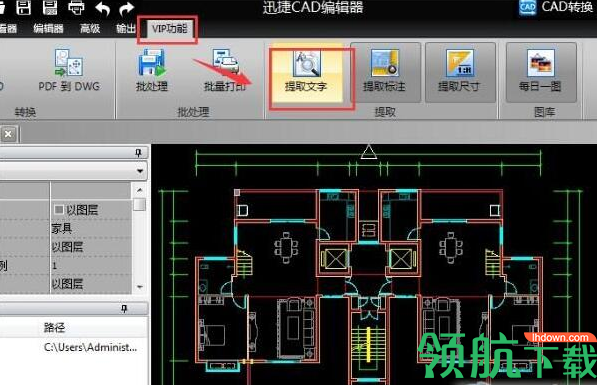
Task: Open the CAD转换 converter icon
Action: pyautogui.click(x=527, y=7)
